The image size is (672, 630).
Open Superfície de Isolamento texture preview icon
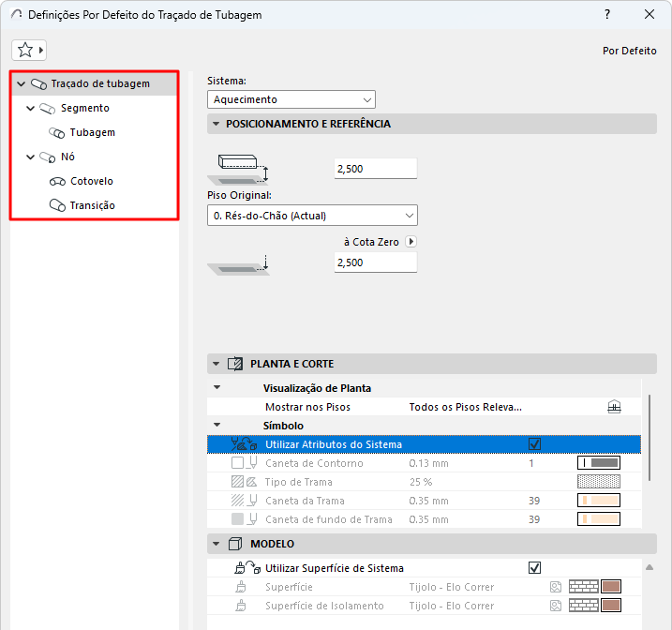point(556,606)
